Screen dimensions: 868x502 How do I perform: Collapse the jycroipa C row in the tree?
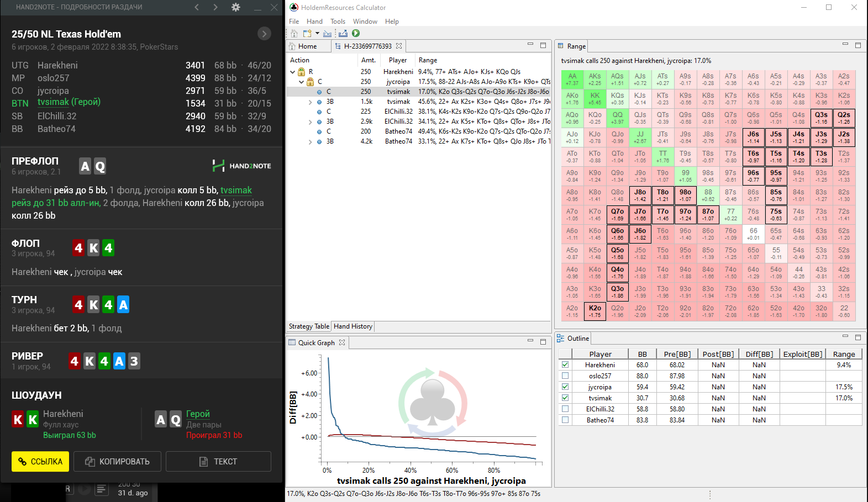[x=302, y=82]
